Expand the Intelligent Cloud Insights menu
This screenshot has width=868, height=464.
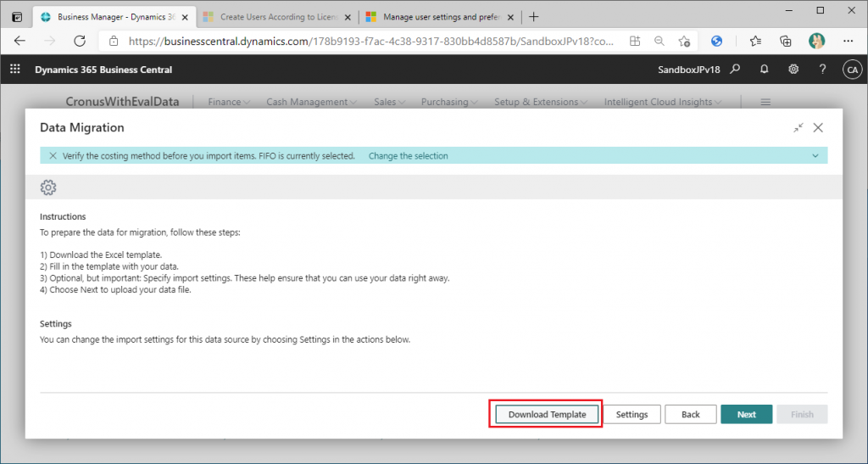point(663,102)
